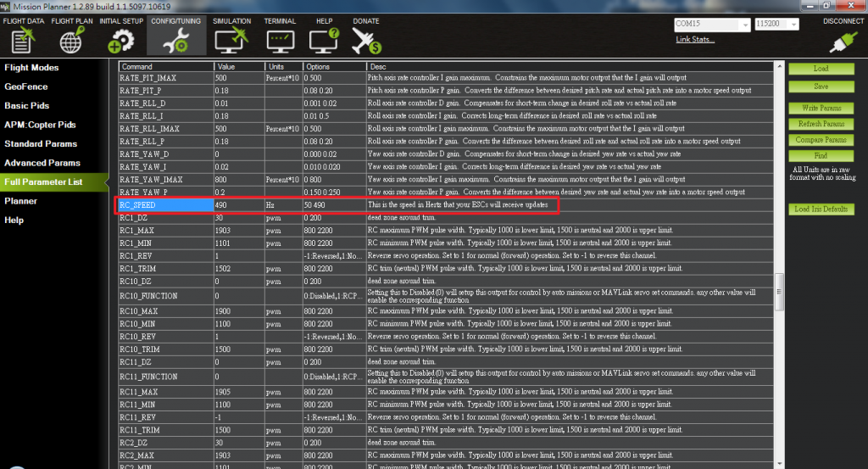
Task: Click Load Iris Defaults button
Action: tap(821, 209)
